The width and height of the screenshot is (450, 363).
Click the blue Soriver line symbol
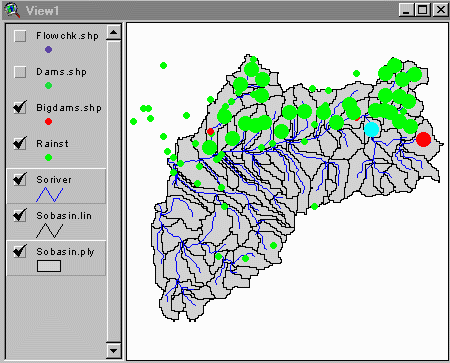point(49,195)
